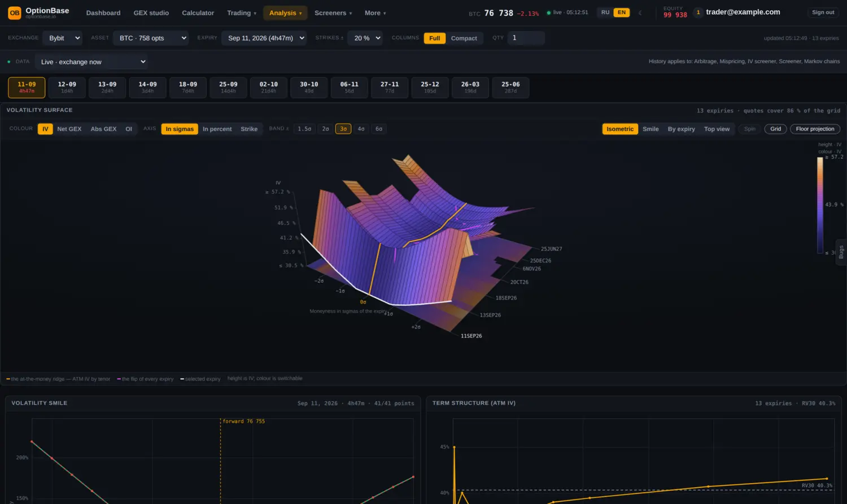Go to the Dashboard page
Viewport: 847px width, 504px height.
(103, 13)
